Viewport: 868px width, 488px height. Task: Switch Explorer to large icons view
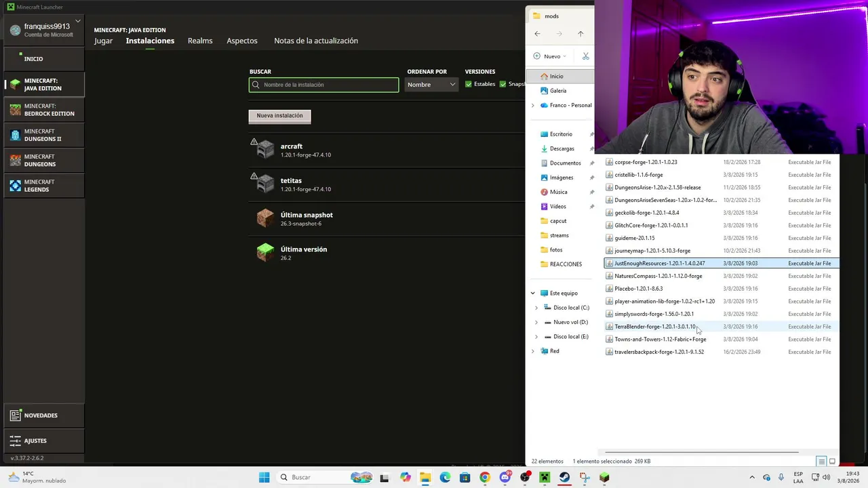click(x=832, y=462)
